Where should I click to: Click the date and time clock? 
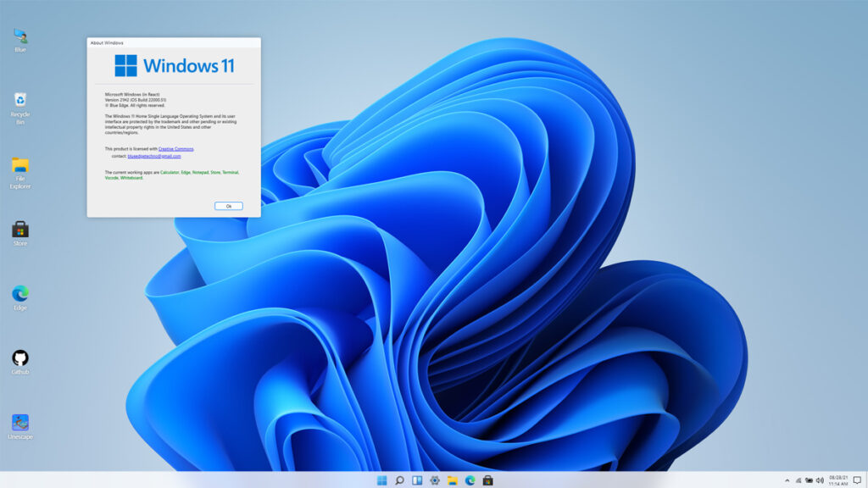coord(838,480)
